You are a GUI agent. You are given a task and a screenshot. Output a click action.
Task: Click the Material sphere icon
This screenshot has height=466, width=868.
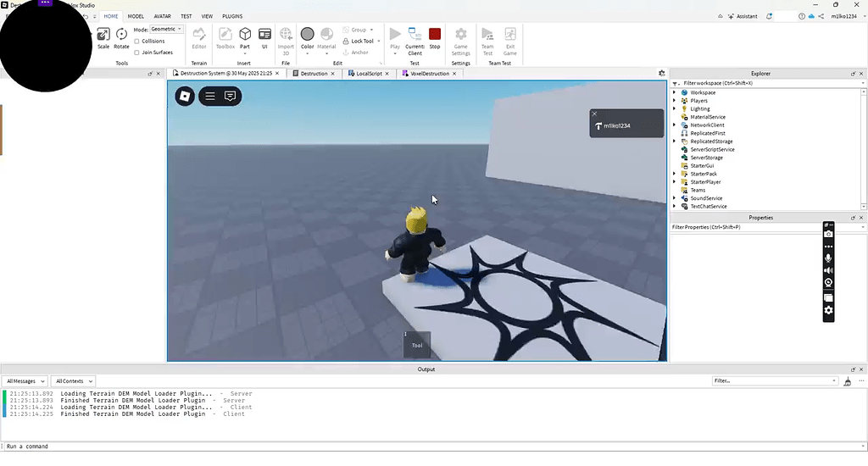coord(326,34)
